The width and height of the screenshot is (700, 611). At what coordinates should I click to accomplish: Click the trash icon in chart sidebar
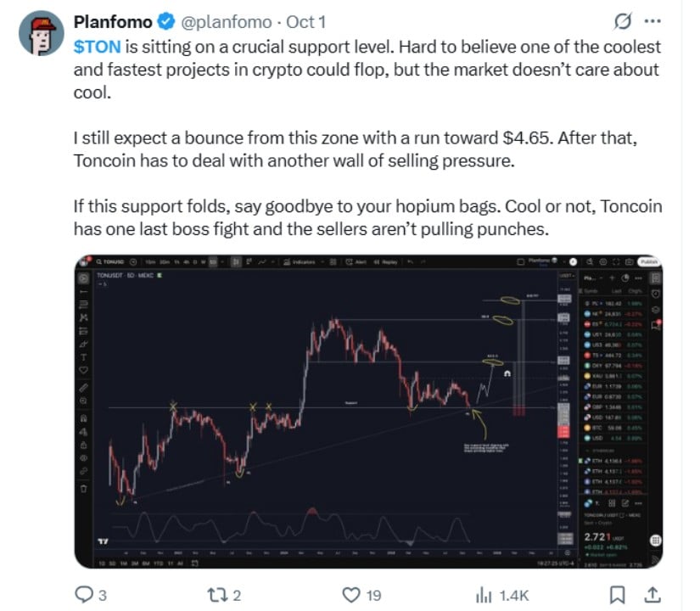coord(84,489)
